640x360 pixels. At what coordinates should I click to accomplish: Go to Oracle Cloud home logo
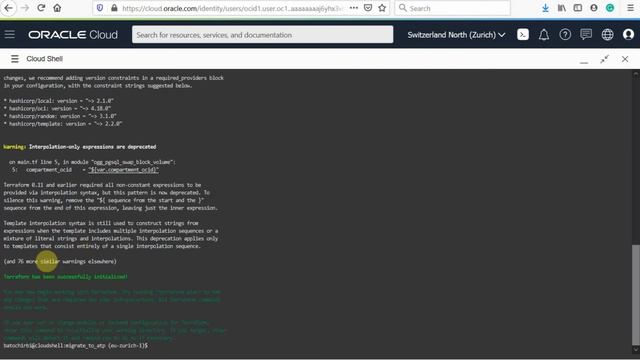click(x=73, y=35)
